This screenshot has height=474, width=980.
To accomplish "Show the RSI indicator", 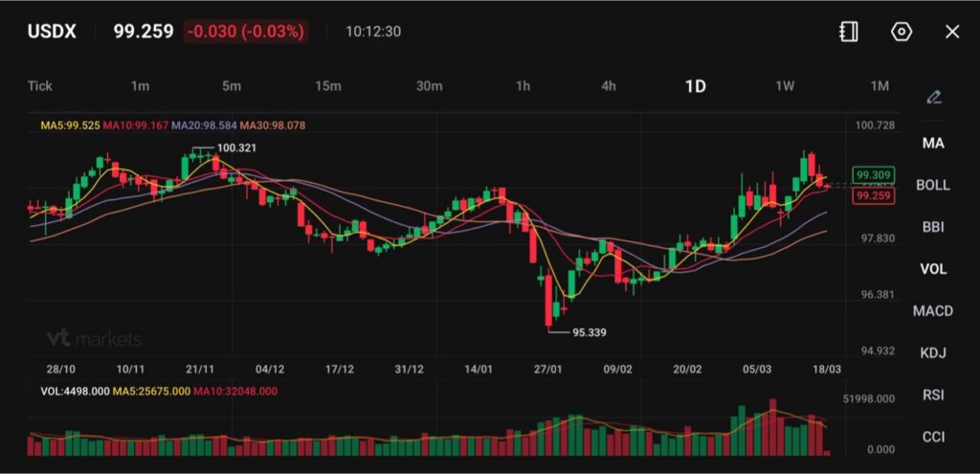I will click(x=933, y=395).
